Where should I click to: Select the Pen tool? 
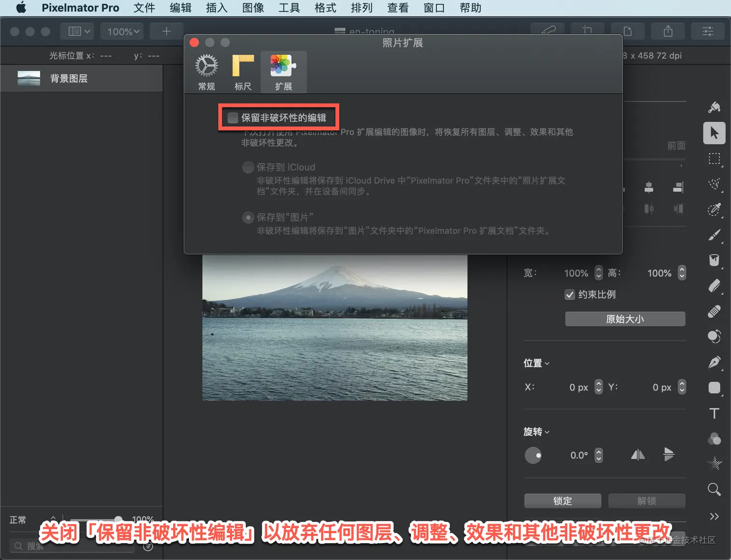pyautogui.click(x=714, y=362)
